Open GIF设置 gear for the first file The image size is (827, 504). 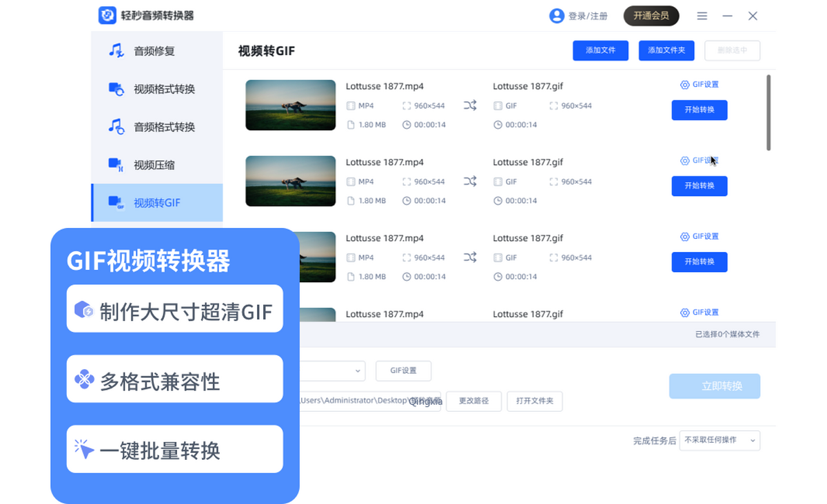[x=684, y=85]
